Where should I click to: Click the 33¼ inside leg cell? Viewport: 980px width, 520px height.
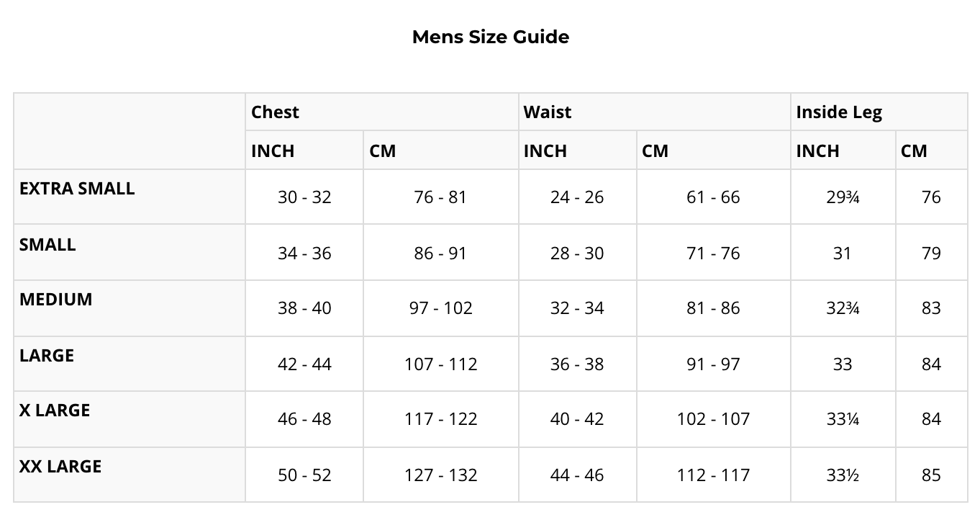click(843, 419)
